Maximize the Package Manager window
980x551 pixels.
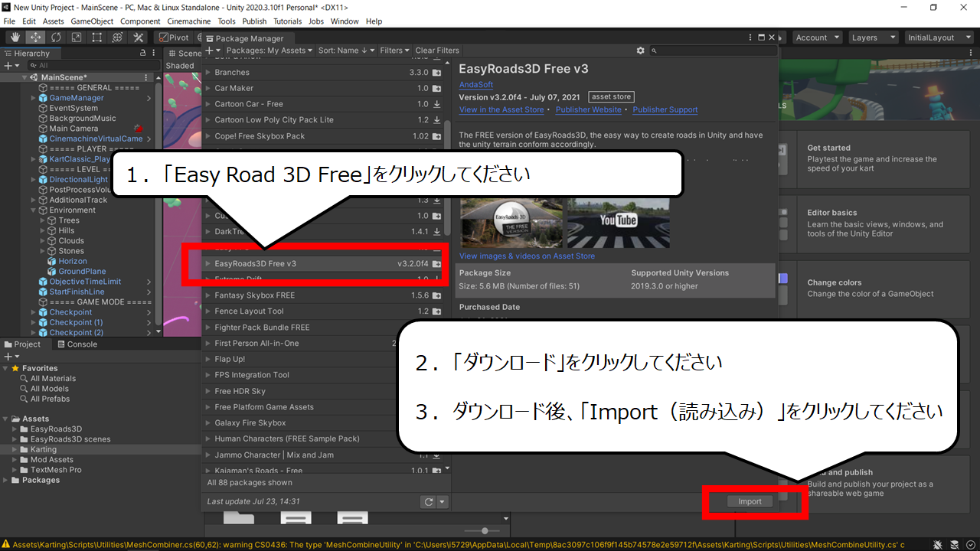pyautogui.click(x=762, y=37)
